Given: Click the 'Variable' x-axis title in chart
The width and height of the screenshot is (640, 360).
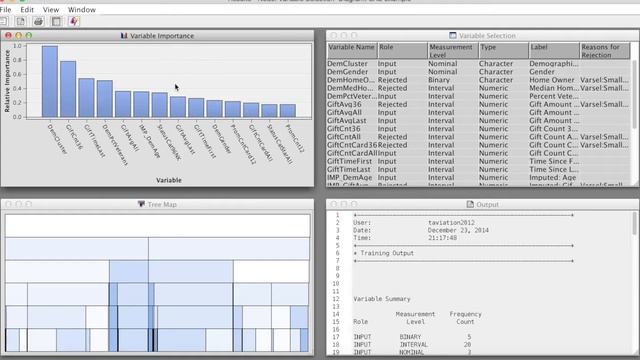Looking at the screenshot, I should 169,180.
